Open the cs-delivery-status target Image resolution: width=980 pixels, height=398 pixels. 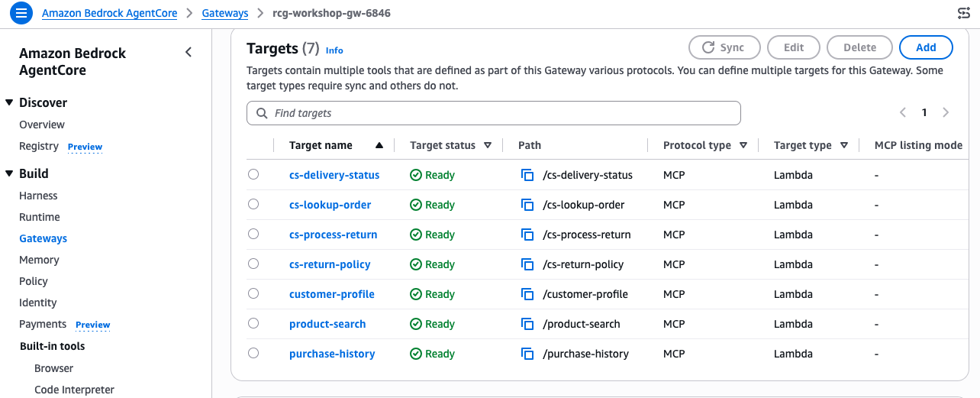tap(334, 175)
